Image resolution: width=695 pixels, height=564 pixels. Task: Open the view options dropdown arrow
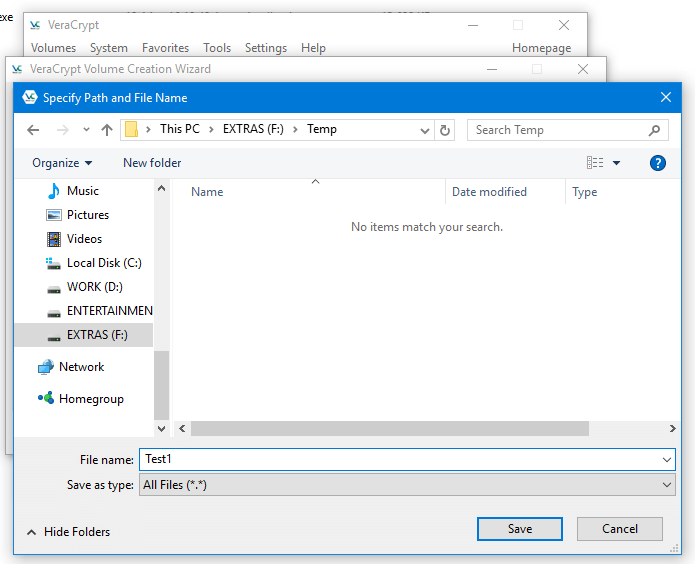(616, 163)
